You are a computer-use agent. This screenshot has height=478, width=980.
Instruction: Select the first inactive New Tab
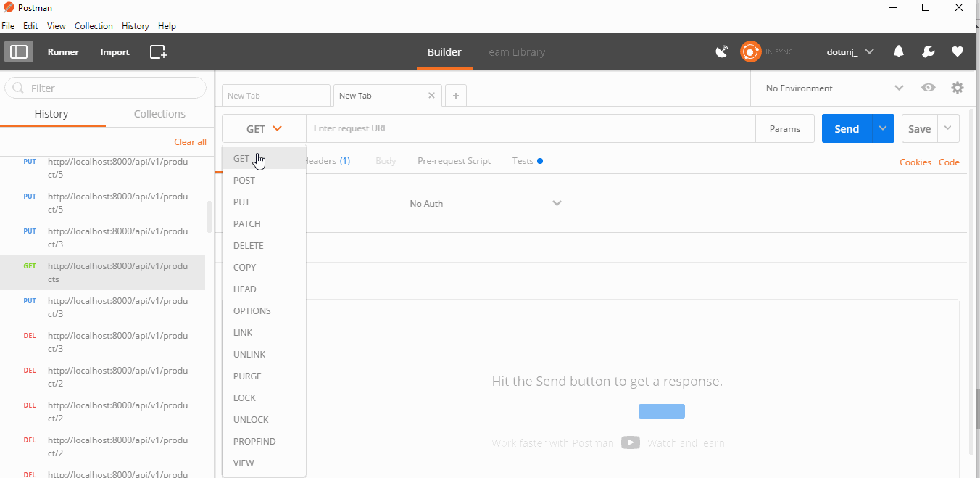click(275, 95)
